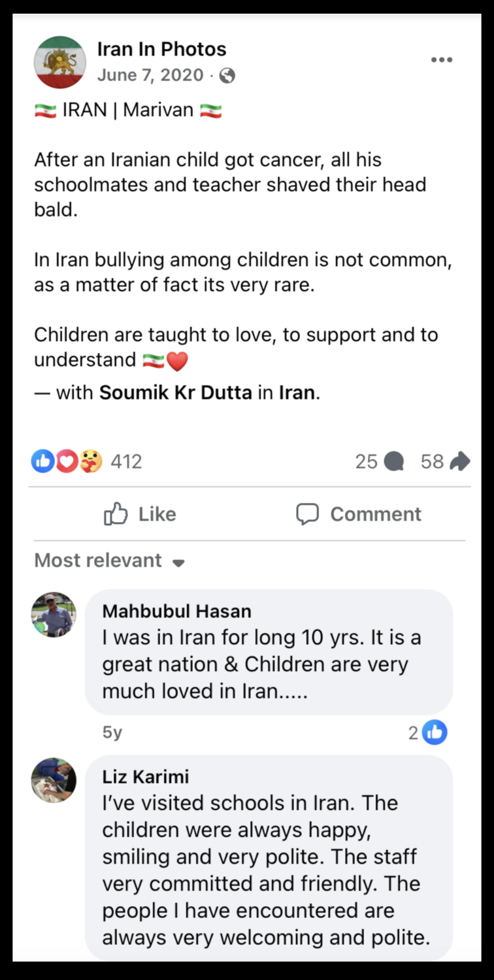
Task: Toggle Like on the post
Action: [x=140, y=514]
